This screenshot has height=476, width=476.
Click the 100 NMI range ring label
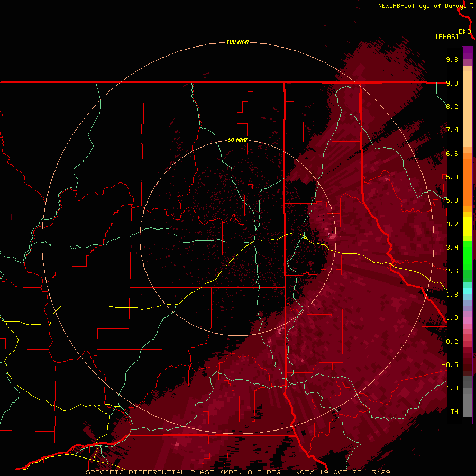[237, 42]
